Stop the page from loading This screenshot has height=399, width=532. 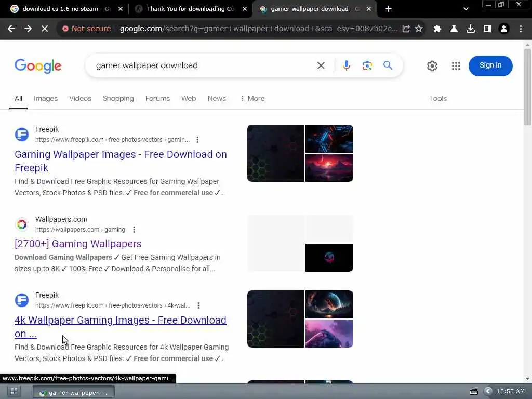tap(45, 29)
